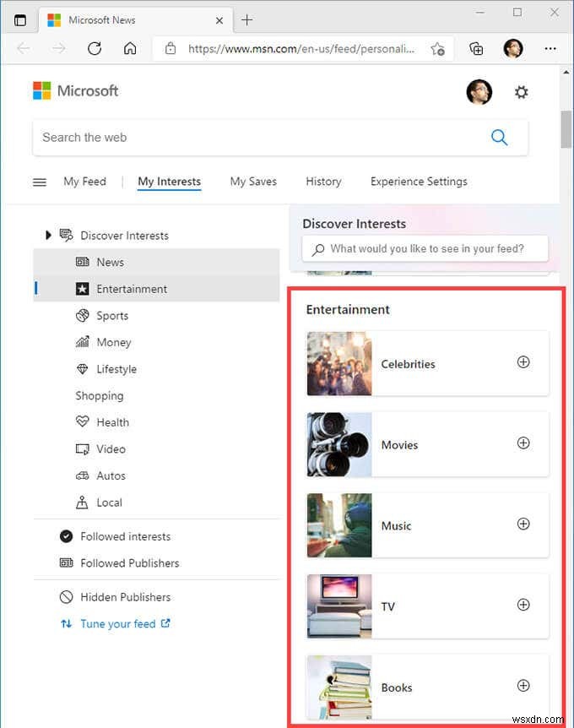Select the News category icon
The image size is (574, 728).
coord(84,262)
